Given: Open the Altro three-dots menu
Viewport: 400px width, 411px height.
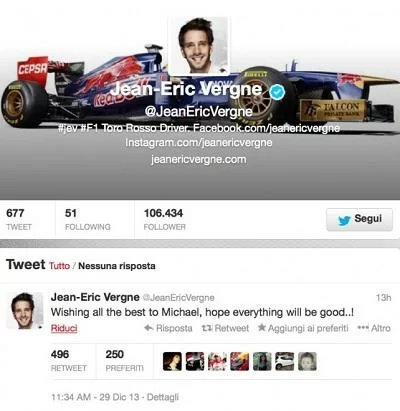Looking at the screenshot, I should click(x=374, y=328).
